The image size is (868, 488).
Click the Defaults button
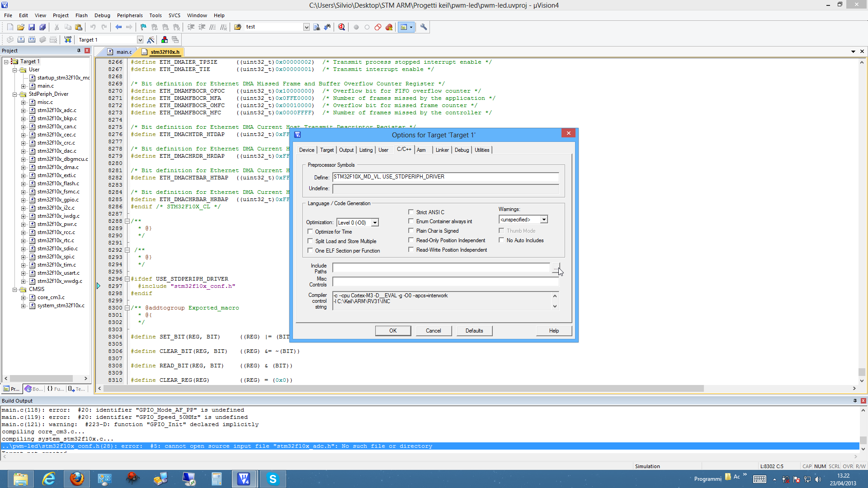pyautogui.click(x=474, y=331)
